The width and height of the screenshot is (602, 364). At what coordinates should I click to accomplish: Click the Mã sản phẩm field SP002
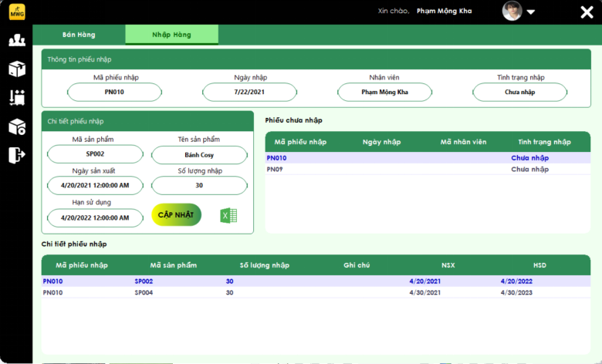point(95,154)
